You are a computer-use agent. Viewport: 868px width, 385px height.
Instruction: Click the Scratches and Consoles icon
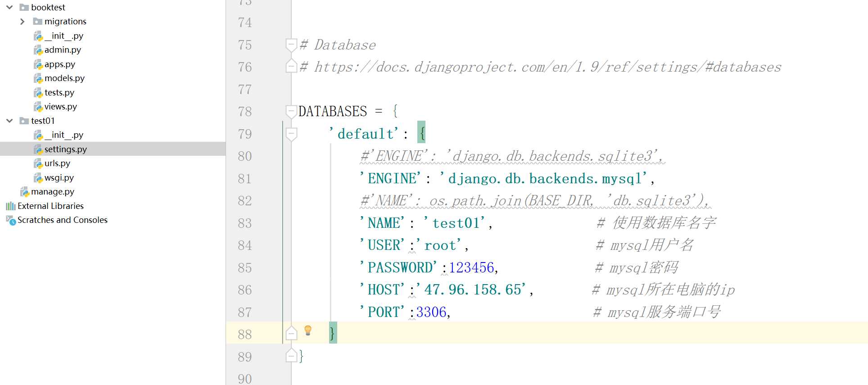tap(11, 220)
